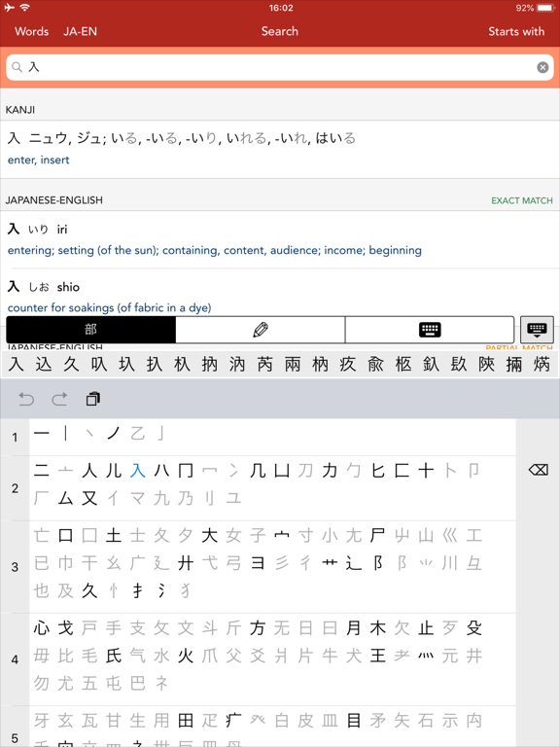Hide the keyboard using dismiss icon
Screen dimensions: 560x747
pyautogui.click(x=537, y=330)
